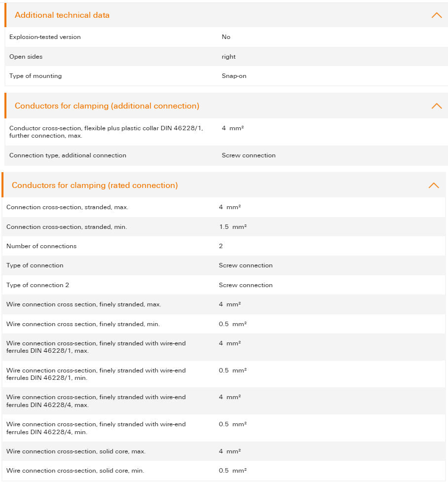Select 'Wire connection cross section, finely stranded, min.'

[83, 324]
